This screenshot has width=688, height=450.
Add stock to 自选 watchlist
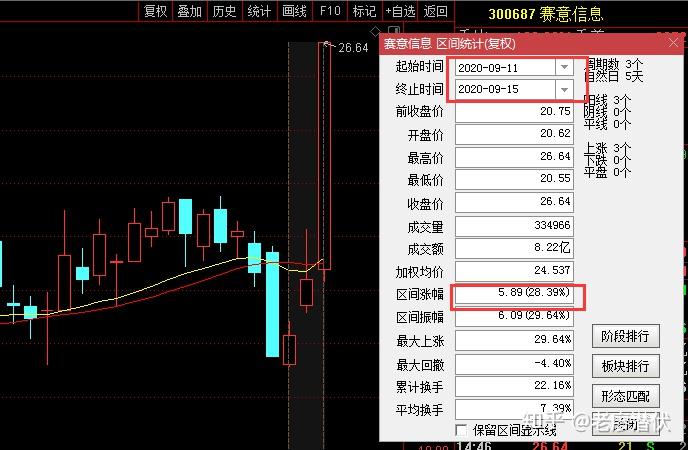tap(400, 11)
